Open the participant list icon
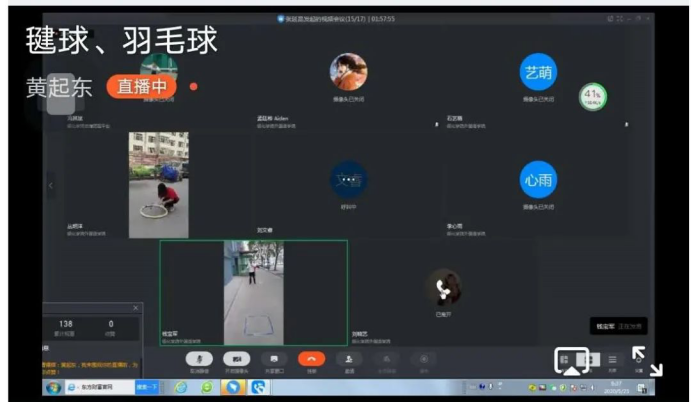Screen dimensions: 692x402 coord(613,359)
